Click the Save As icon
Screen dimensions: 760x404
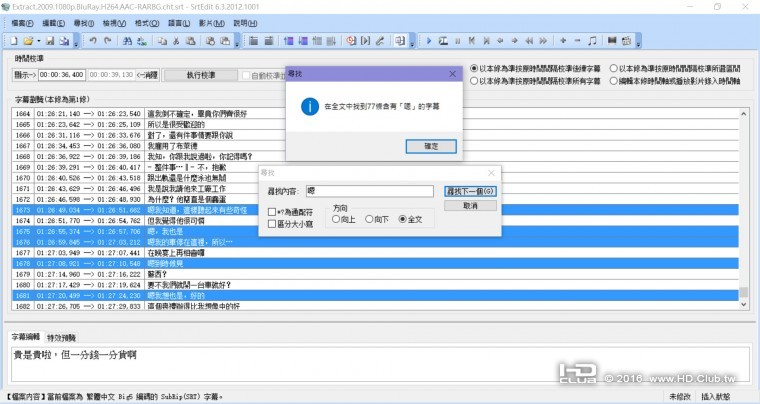coord(64,41)
